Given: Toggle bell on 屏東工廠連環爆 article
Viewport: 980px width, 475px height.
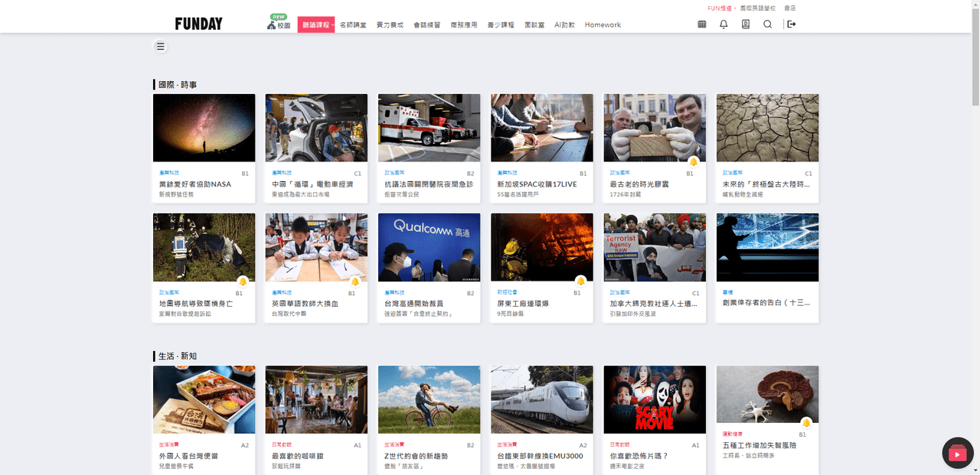Looking at the screenshot, I should click(580, 281).
